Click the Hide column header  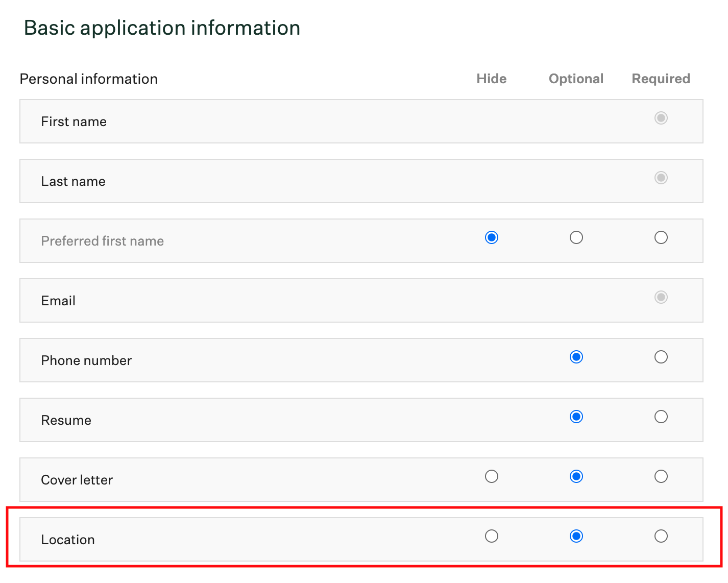(491, 79)
